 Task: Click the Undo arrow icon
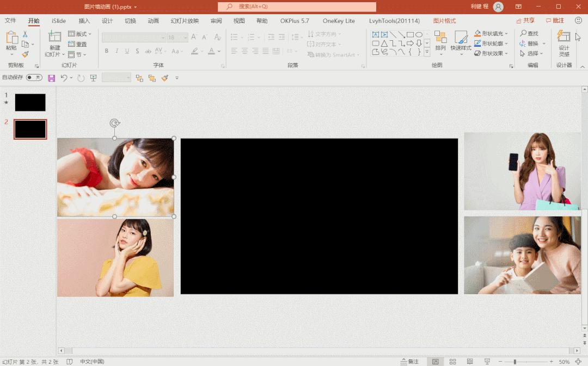coord(64,78)
